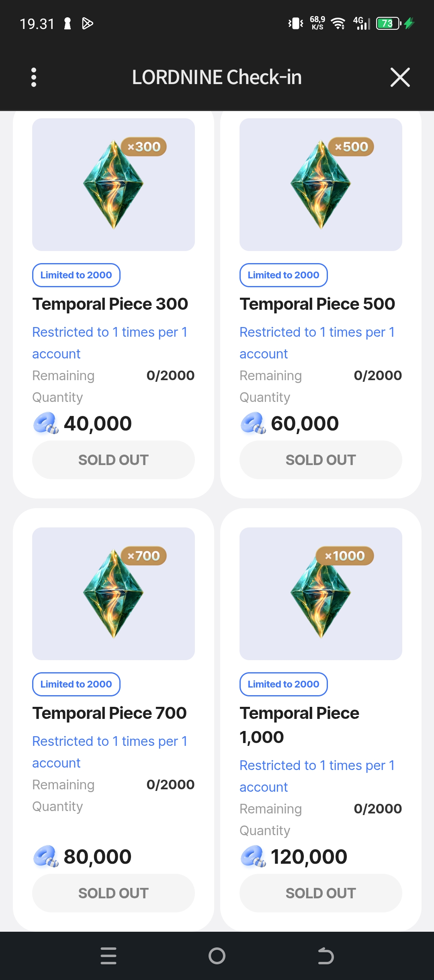Tap the Temporal Piece 500 gem image
The width and height of the screenshot is (434, 980).
[x=321, y=185]
